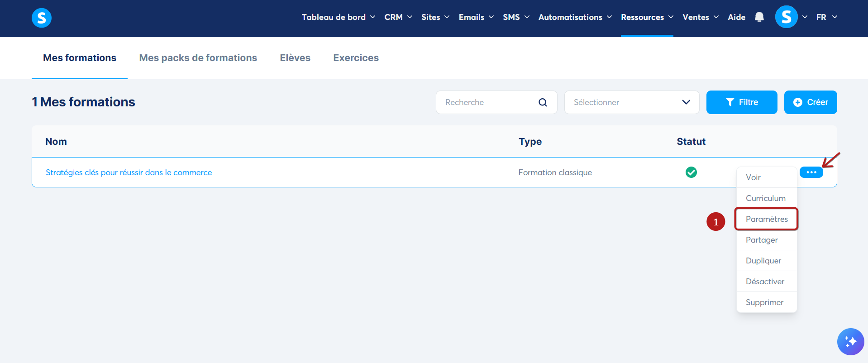Expand the Ventes menu

tap(701, 17)
